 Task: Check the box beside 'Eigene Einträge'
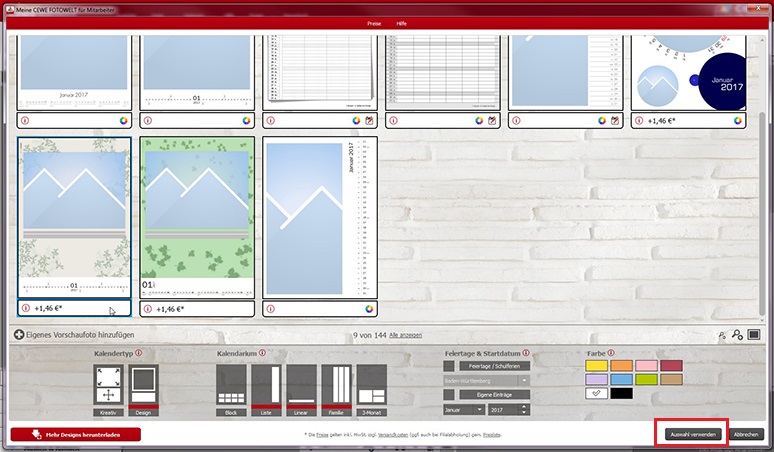pyautogui.click(x=449, y=394)
